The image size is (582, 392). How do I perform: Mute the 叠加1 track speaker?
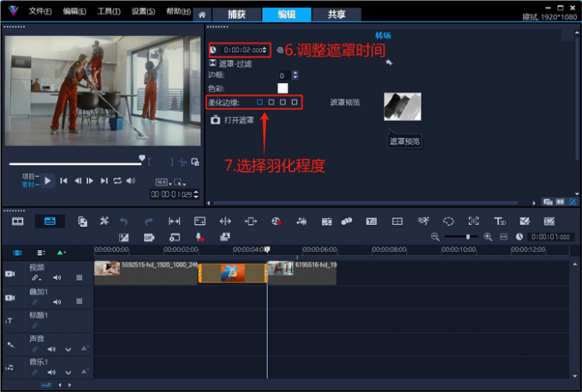coord(57,300)
